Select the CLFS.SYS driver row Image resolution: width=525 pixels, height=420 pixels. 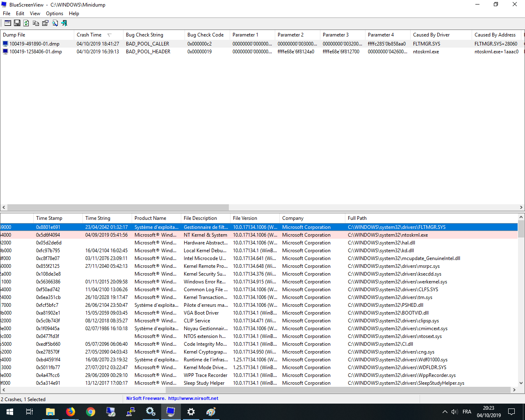[x=259, y=290]
